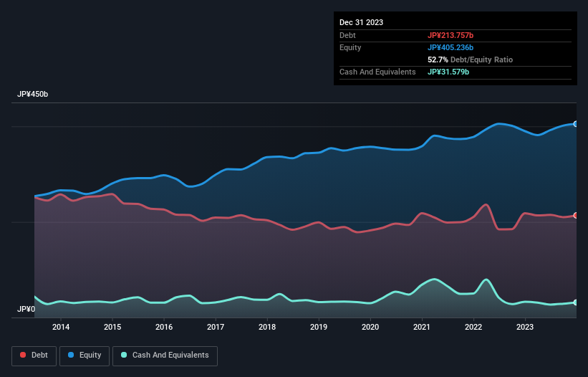Click the 2022 x-axis label

click(x=473, y=327)
